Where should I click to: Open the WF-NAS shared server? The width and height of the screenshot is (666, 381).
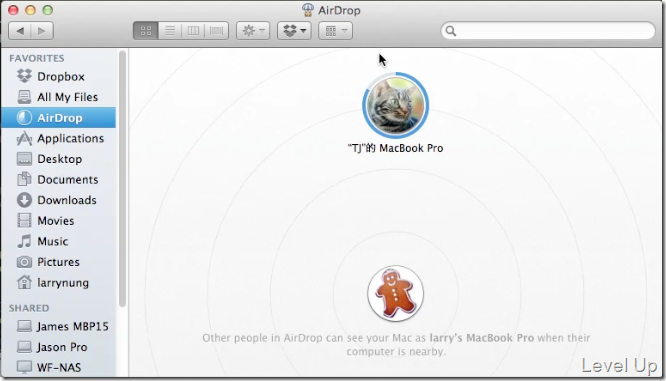pyautogui.click(x=58, y=367)
